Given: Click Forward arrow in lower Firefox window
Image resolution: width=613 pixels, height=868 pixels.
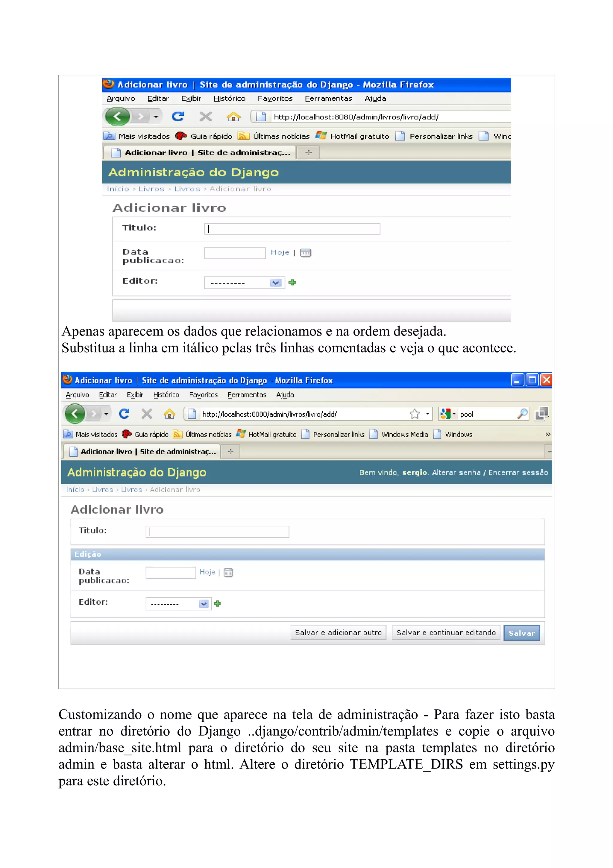Looking at the screenshot, I should [x=94, y=414].
